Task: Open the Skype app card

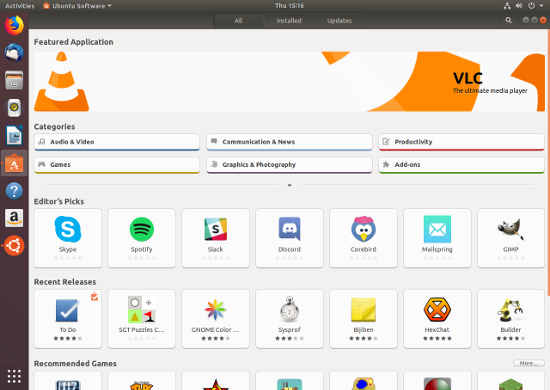Action: (68, 238)
